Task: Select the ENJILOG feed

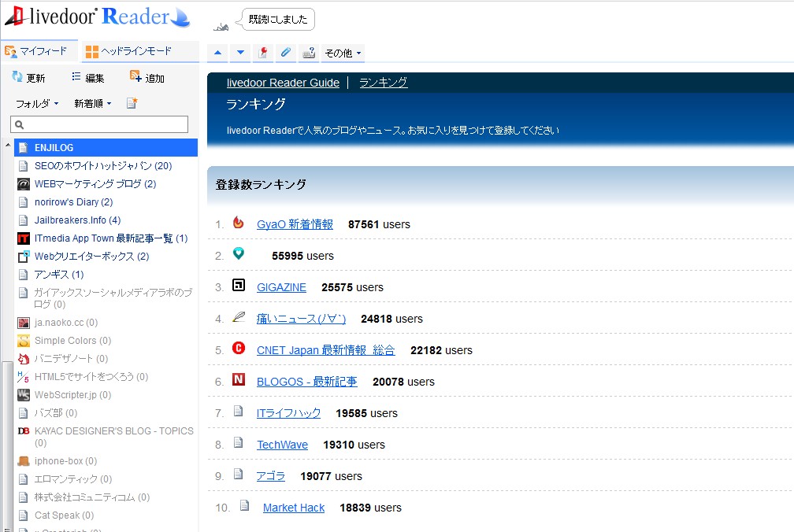Action: 106,148
